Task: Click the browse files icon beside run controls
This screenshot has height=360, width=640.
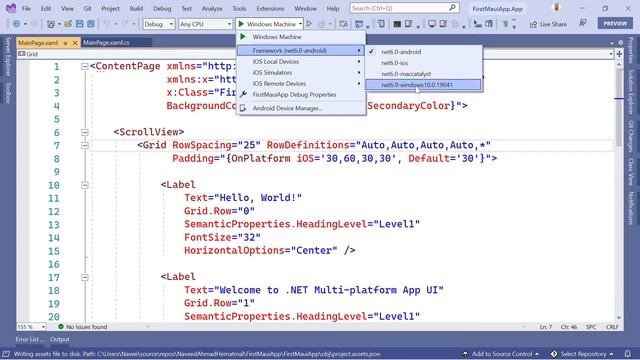Action: coord(343,24)
